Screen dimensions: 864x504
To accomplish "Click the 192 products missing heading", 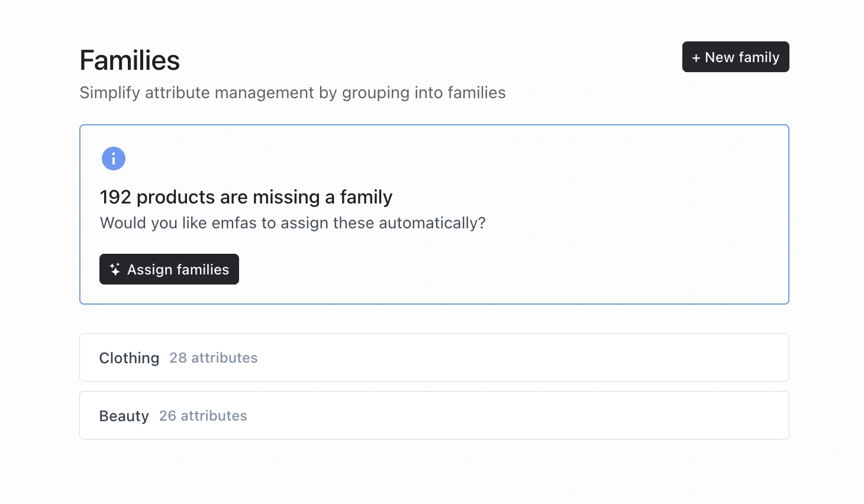I will pos(246,197).
